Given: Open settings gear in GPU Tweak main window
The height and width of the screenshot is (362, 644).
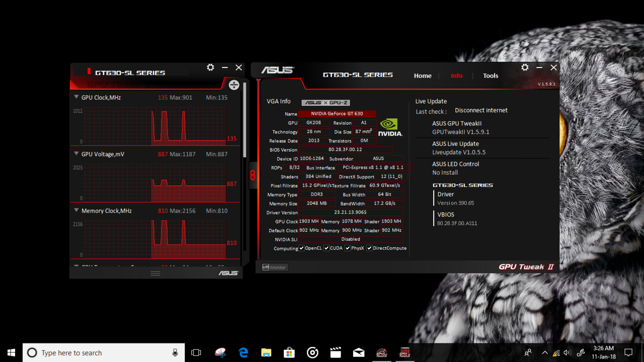Looking at the screenshot, I should click(x=525, y=67).
